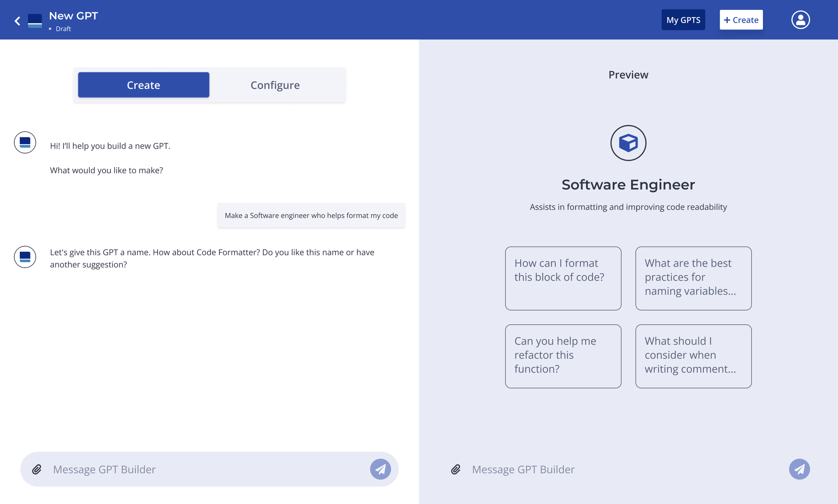This screenshot has width=838, height=504.
Task: Click the attach paperclip in the Create chat box
Action: pos(37,469)
